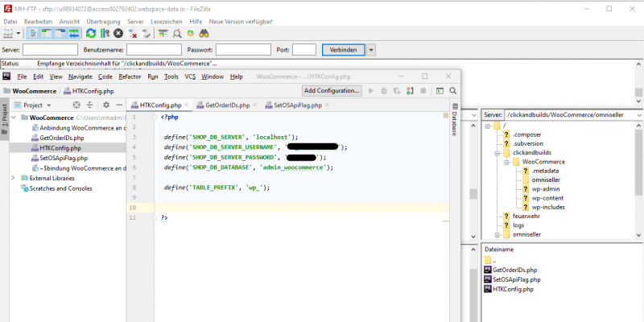The width and height of the screenshot is (644, 322).
Task: Click PhpStorm Search Everywhere magnifier icon
Action: [453, 91]
